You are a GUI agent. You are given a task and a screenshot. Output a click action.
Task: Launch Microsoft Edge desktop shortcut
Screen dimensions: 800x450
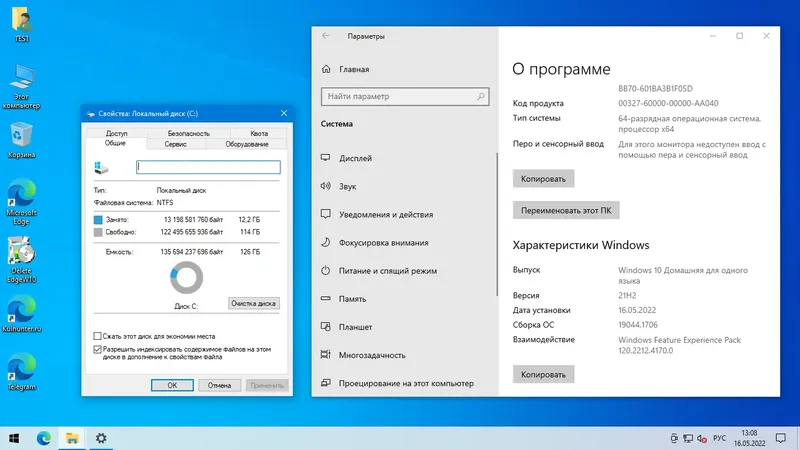click(21, 202)
